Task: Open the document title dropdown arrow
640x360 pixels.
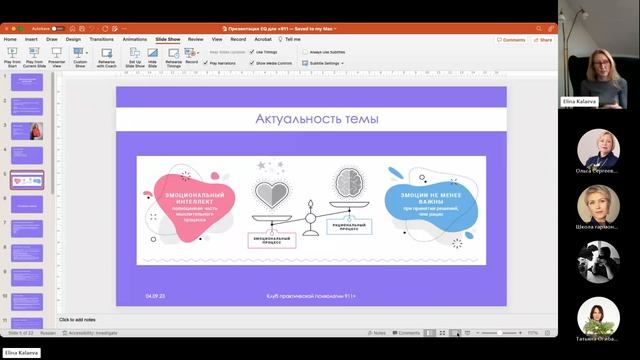Action: coord(335,29)
